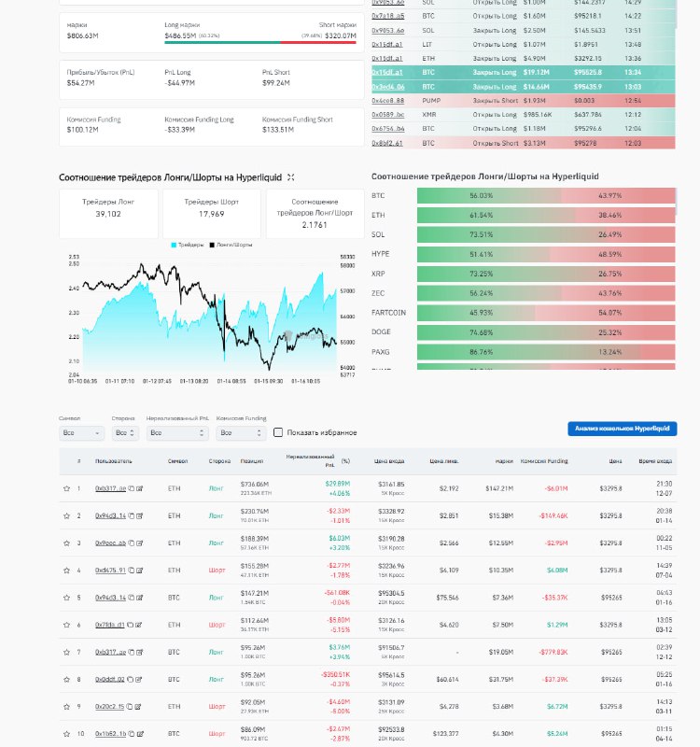Image resolution: width=700 pixels, height=747 pixels.
Task: Click edit note icon for 0x94d3..14 row 2
Action: point(139,515)
